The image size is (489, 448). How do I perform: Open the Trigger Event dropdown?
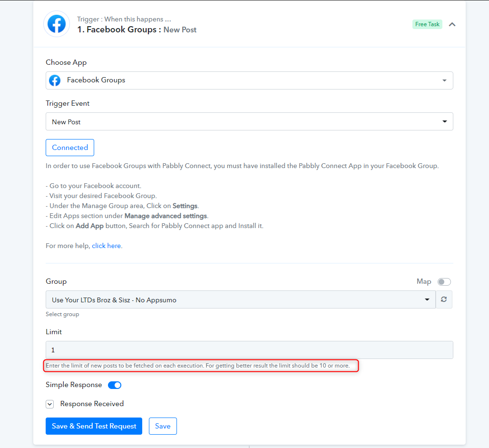click(249, 121)
